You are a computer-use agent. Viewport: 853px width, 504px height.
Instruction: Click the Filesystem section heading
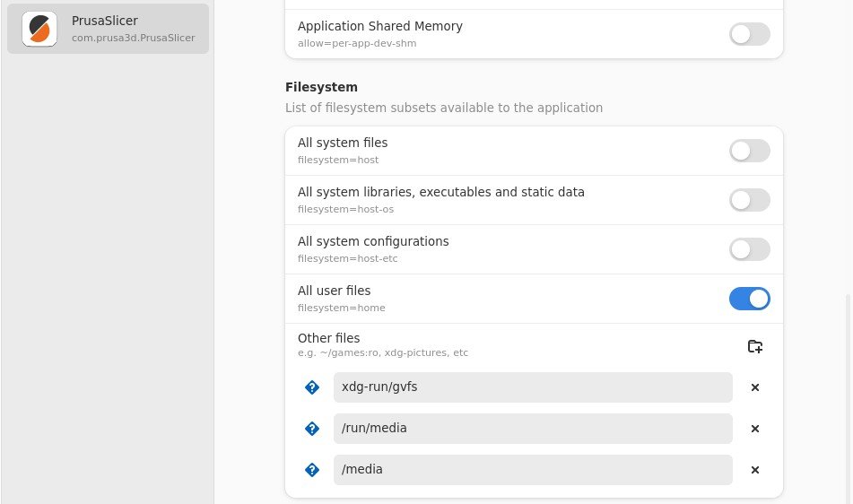click(x=321, y=87)
